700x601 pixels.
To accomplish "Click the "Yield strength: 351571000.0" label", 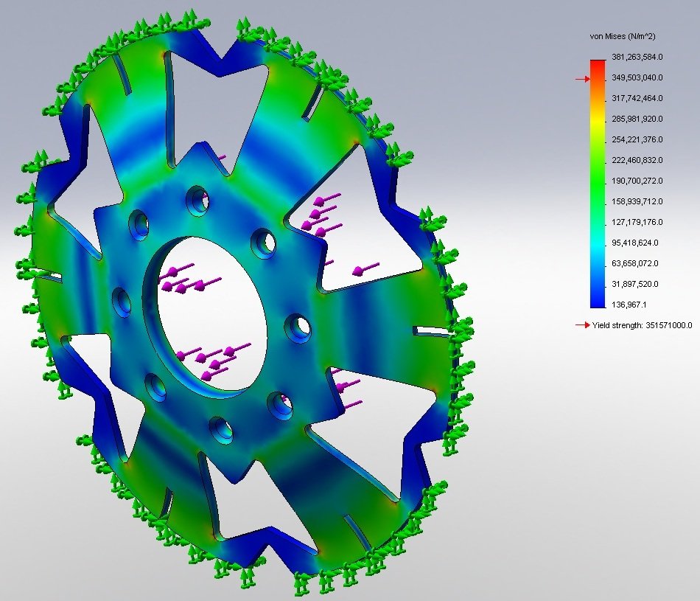I will (642, 325).
